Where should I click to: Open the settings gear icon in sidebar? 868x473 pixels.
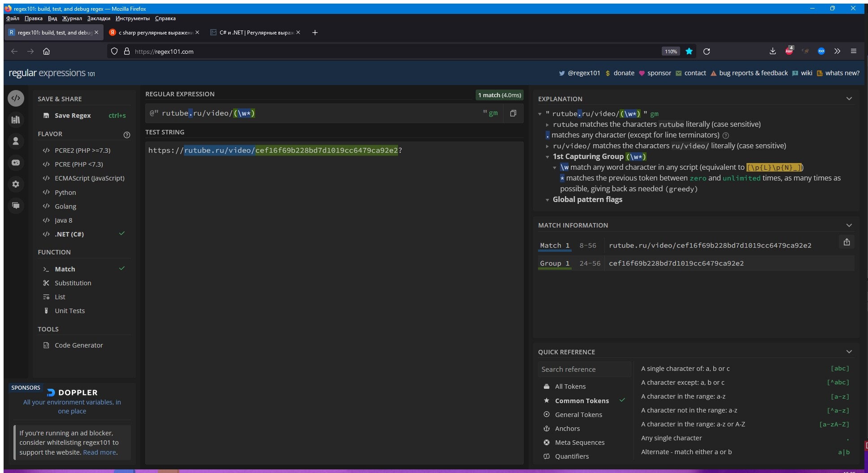tap(16, 184)
